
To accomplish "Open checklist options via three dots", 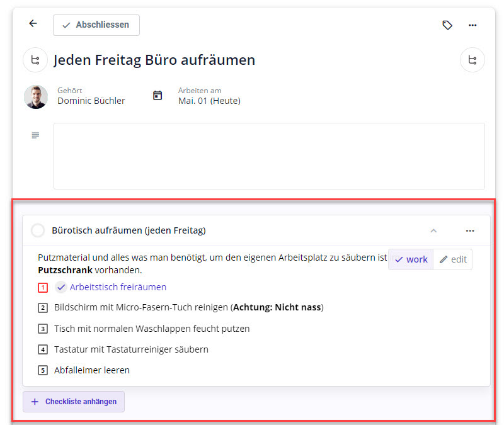I will tap(470, 230).
